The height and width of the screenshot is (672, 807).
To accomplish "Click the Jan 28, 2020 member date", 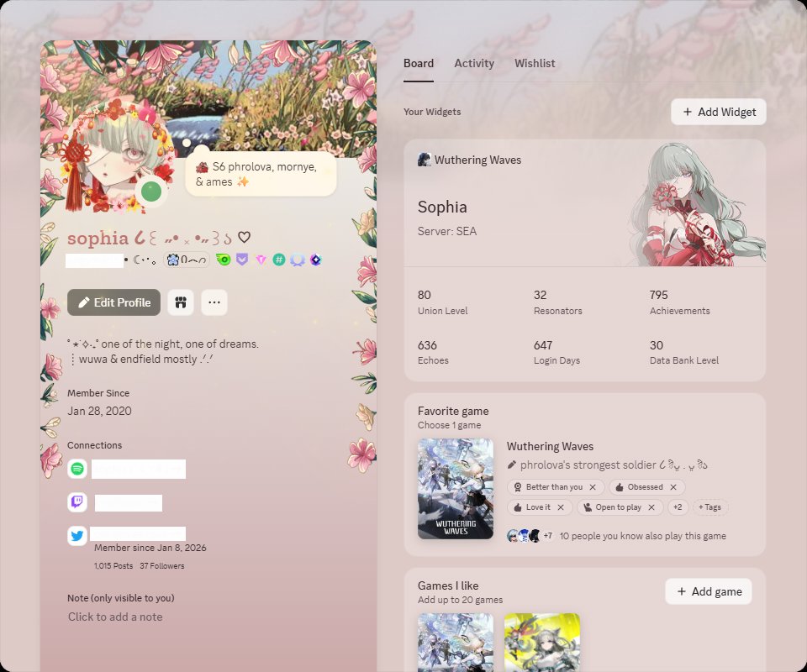I will coord(99,411).
